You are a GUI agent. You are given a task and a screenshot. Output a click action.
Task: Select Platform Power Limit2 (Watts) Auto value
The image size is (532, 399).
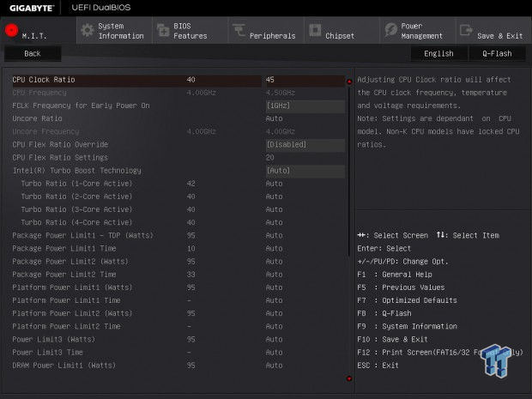pyautogui.click(x=274, y=313)
